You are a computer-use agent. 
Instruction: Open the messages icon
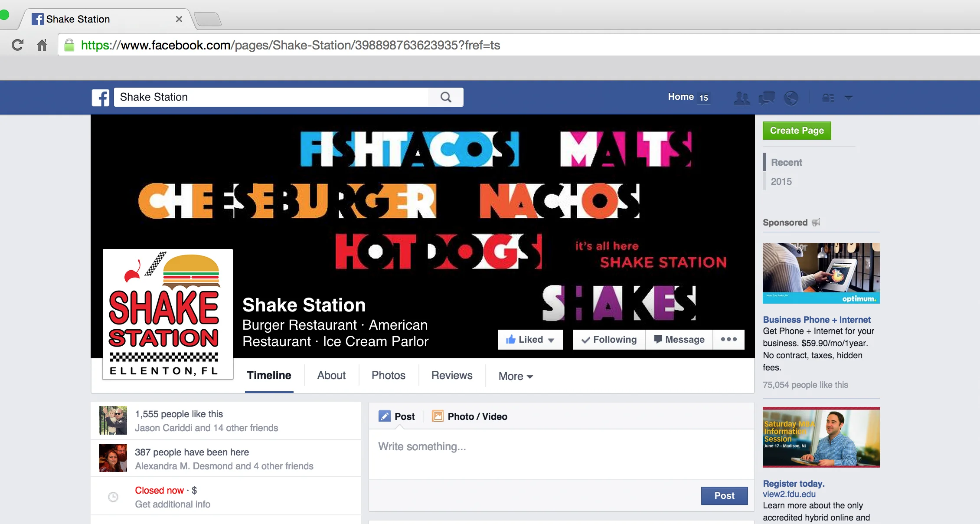point(767,98)
